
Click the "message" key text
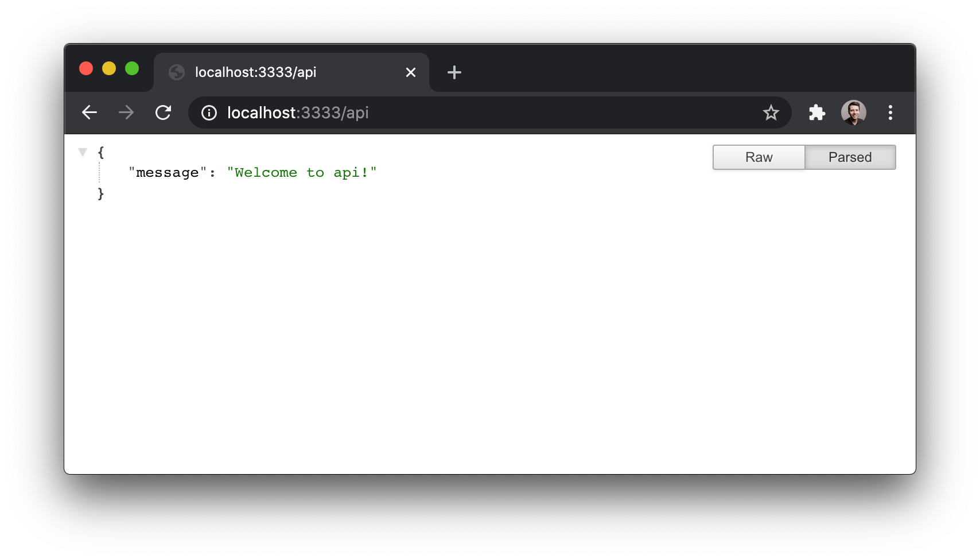click(168, 173)
